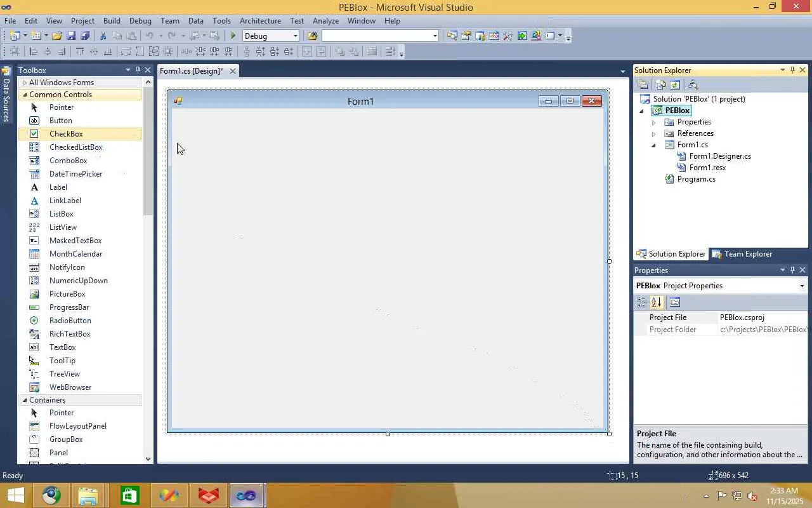Open the active documents dropdown arrow
The image size is (812, 508).
[623, 71]
